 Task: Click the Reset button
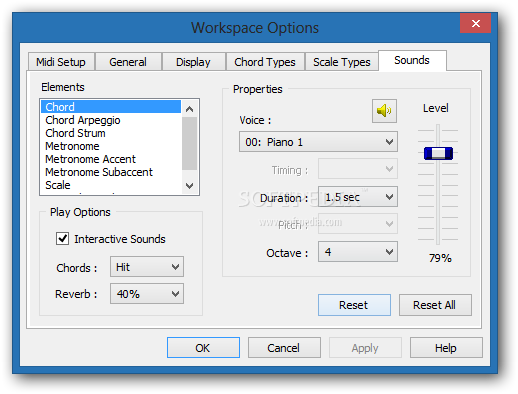point(354,305)
